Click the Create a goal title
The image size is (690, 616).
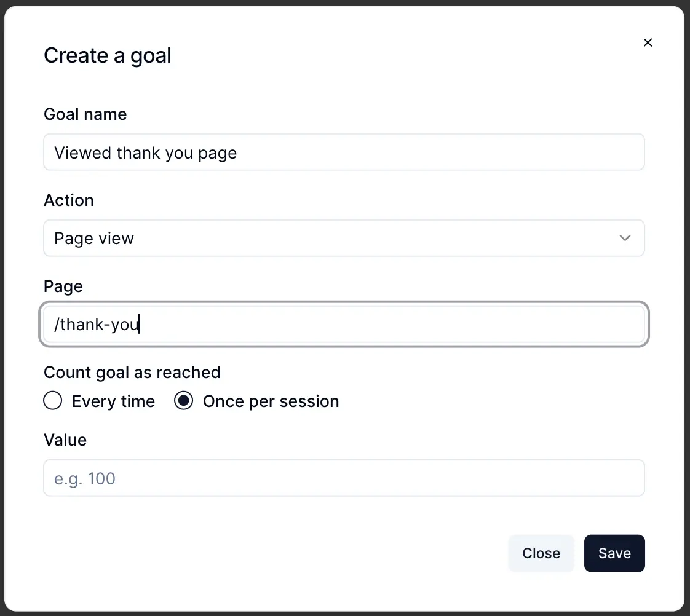107,55
